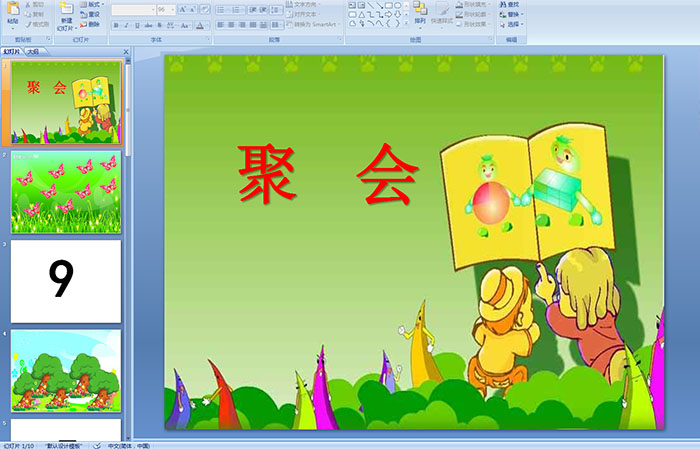
Task: Switch to the Outline (大纲) pane tab
Action: pyautogui.click(x=33, y=52)
